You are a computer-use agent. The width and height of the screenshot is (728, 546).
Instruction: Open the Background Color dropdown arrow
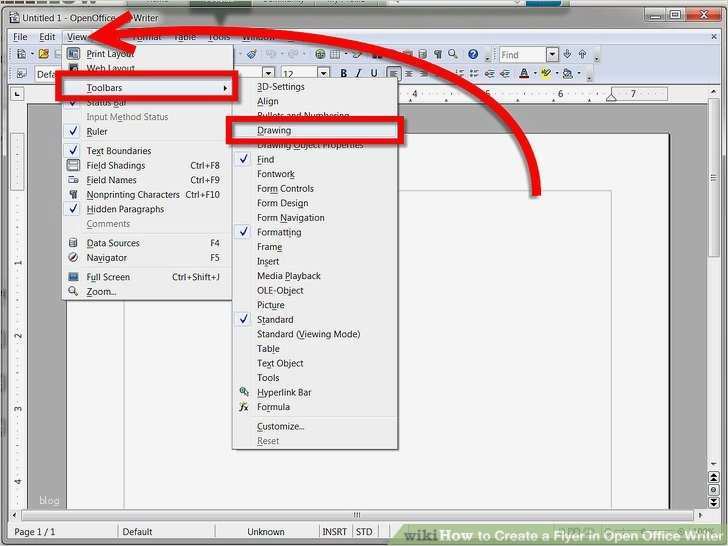point(579,73)
